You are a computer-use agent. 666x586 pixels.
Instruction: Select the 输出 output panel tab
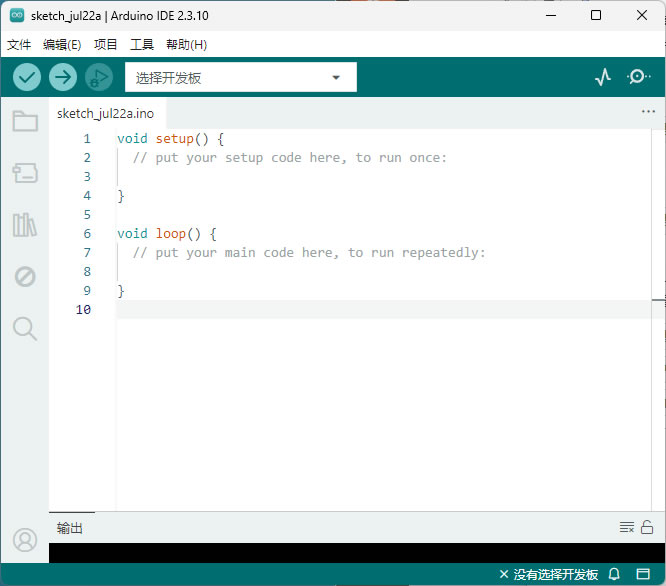click(70, 529)
